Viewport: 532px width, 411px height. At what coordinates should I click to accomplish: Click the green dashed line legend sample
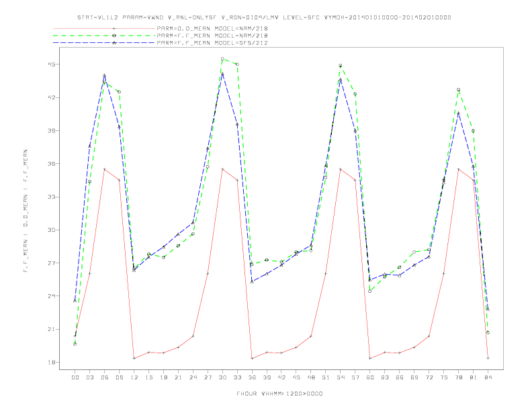pos(104,36)
